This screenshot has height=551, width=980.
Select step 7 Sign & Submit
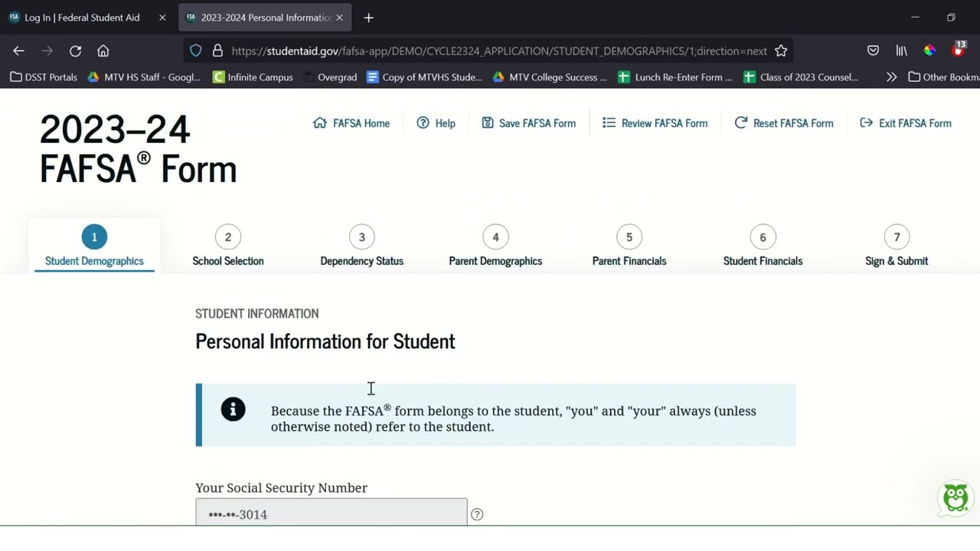(897, 247)
